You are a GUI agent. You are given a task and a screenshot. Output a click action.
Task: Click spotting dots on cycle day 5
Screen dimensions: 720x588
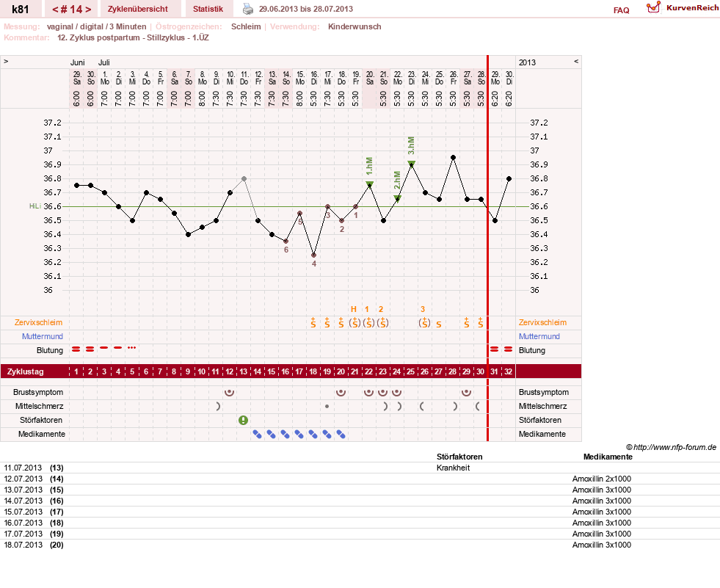click(x=132, y=348)
